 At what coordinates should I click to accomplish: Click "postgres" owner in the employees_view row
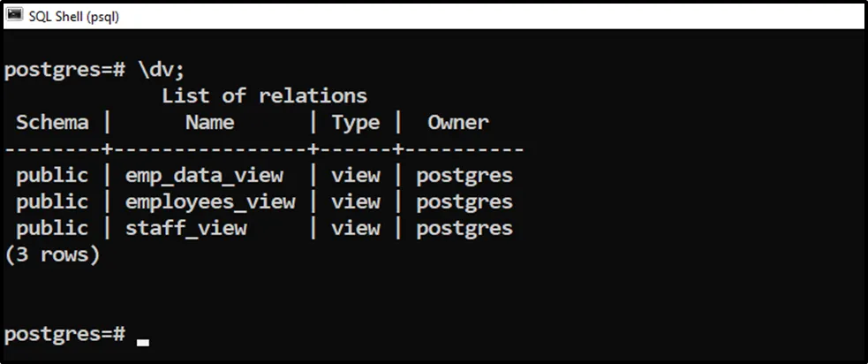pyautogui.click(x=464, y=202)
